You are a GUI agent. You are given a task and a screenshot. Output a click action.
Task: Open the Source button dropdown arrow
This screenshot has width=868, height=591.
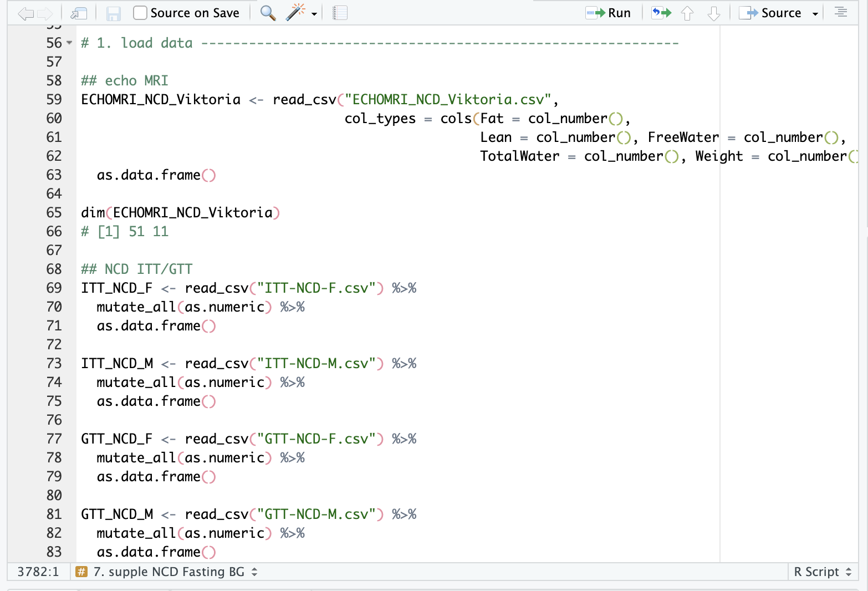[815, 14]
